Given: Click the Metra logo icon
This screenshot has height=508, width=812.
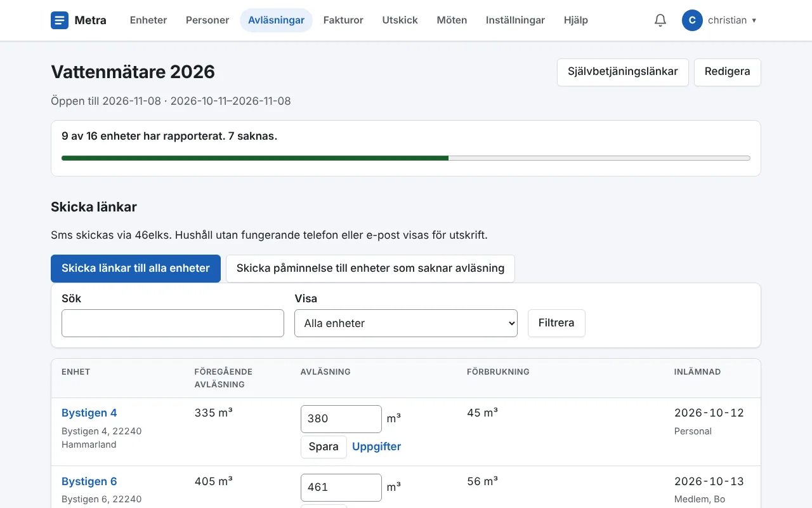Looking at the screenshot, I should coord(60,20).
